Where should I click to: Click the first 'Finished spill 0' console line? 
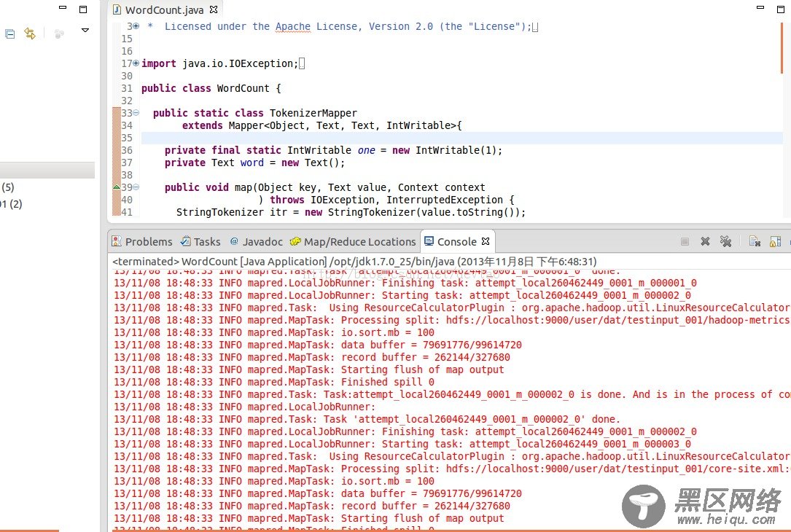[x=274, y=382]
